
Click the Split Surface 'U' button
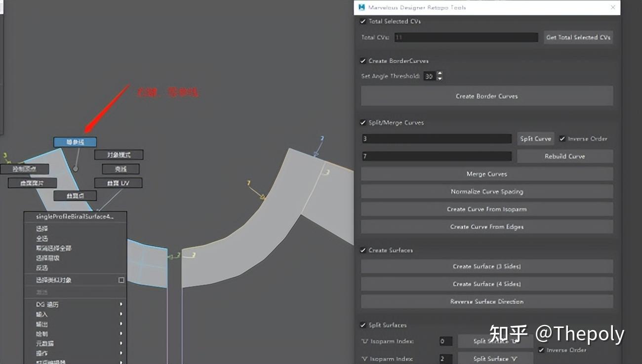tap(495, 341)
